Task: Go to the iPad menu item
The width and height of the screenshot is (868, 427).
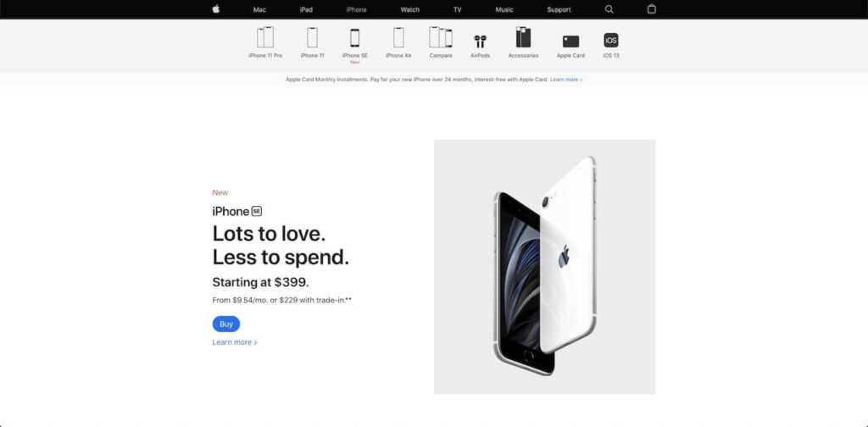Action: click(306, 9)
